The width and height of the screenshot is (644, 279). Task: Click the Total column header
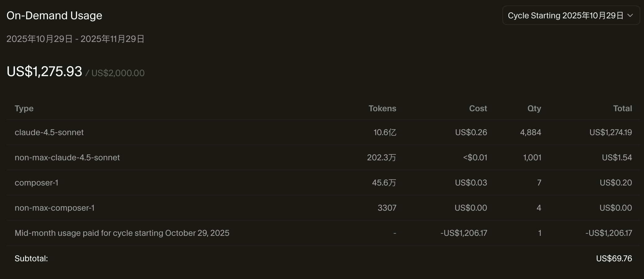(x=622, y=108)
